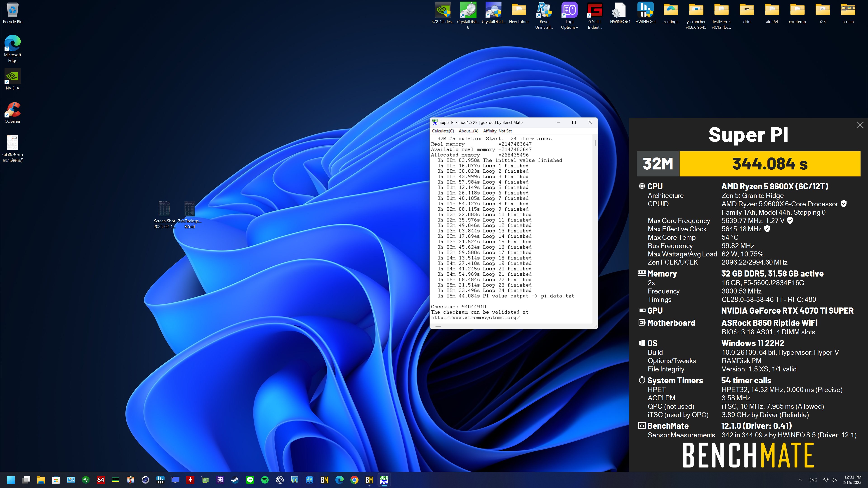868x488 pixels.
Task: Open the CPU-Z purple chip taskbar icon
Action: pyautogui.click(x=220, y=480)
